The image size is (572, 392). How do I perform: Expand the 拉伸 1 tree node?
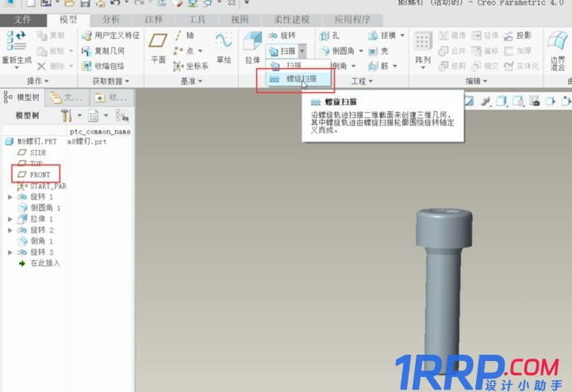tap(10, 219)
